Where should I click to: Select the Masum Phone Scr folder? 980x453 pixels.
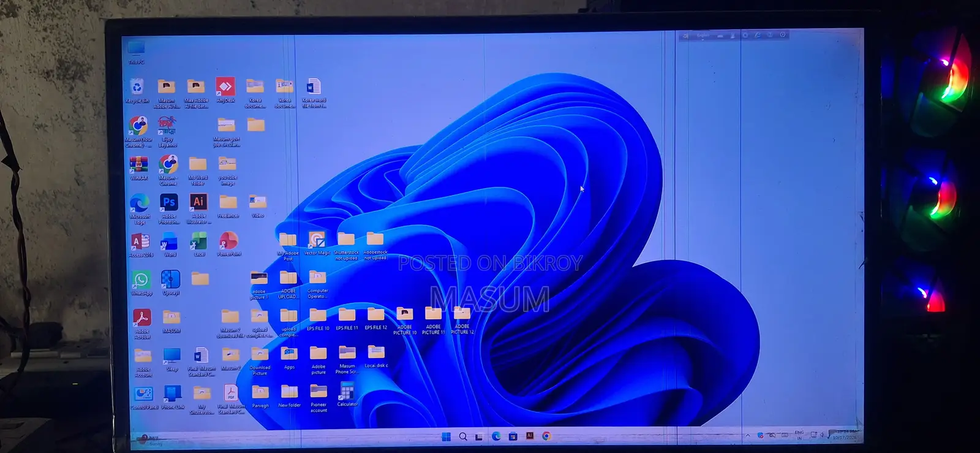point(347,360)
